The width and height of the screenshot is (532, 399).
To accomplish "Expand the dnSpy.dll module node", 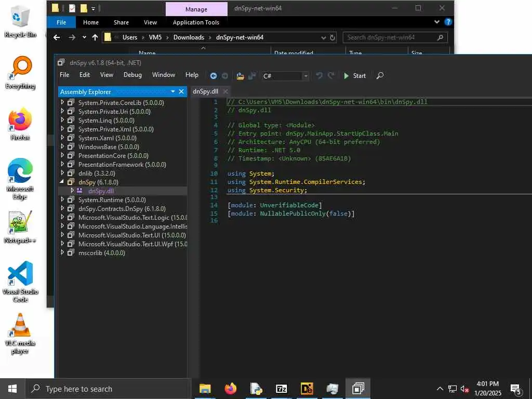I will coord(72,191).
